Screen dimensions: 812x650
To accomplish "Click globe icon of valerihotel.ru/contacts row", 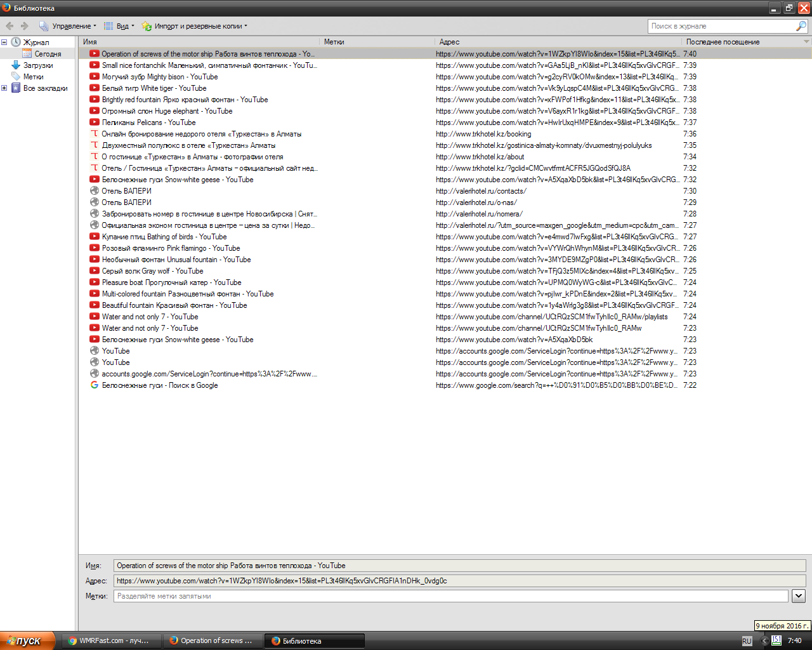I will point(95,191).
